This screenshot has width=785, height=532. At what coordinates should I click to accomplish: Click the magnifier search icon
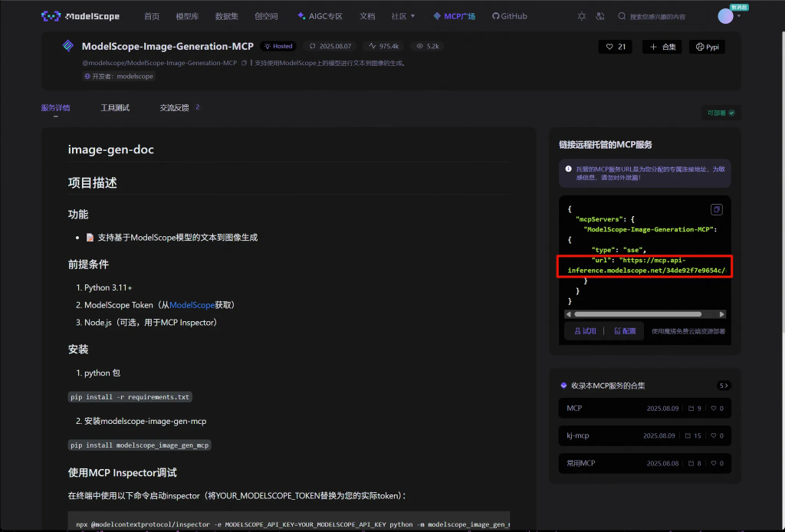tap(622, 16)
